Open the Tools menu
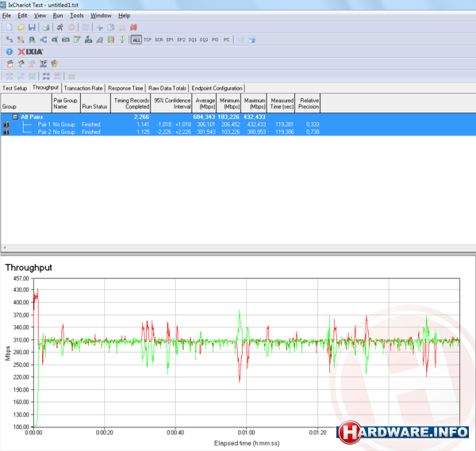Image resolution: width=476 pixels, height=451 pixels. [x=76, y=16]
